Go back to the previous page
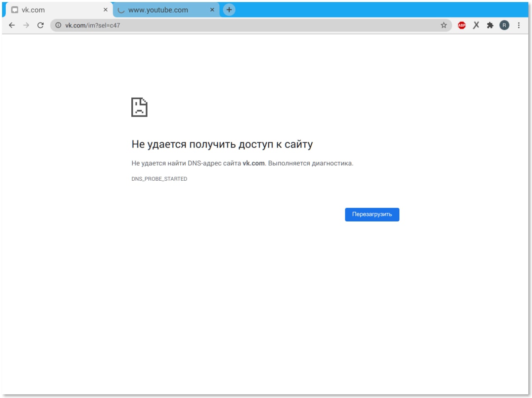Image resolution: width=532 pixels, height=398 pixels. (x=12, y=25)
